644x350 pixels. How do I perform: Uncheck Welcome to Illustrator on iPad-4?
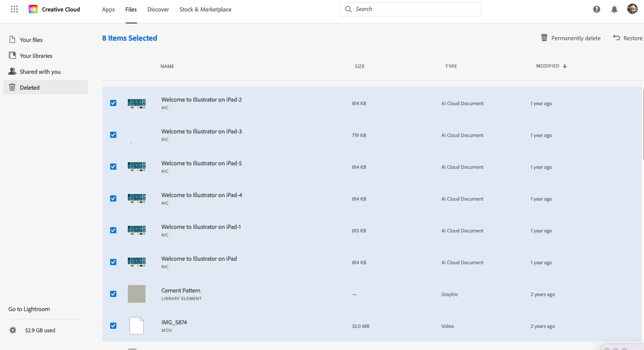(113, 198)
